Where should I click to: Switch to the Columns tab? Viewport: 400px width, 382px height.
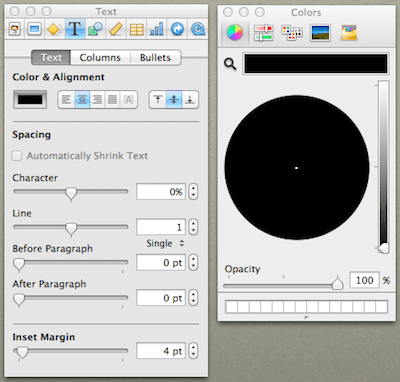(x=100, y=58)
